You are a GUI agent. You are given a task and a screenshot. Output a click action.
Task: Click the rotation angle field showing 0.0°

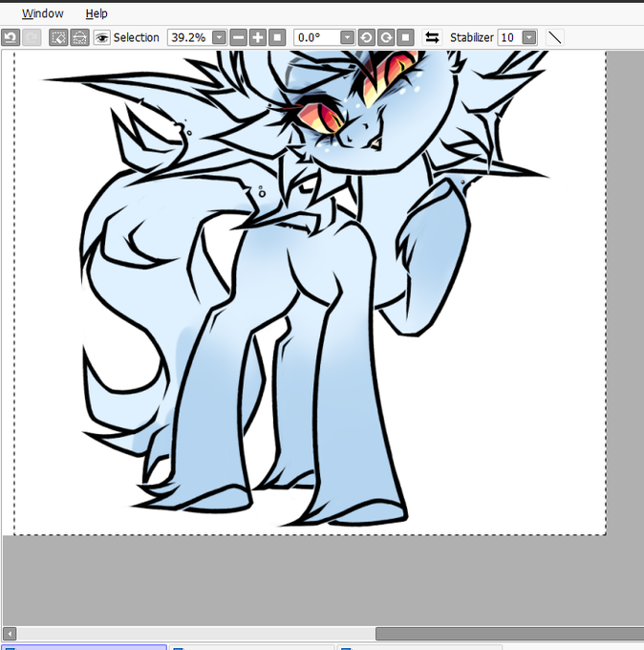pyautogui.click(x=317, y=37)
